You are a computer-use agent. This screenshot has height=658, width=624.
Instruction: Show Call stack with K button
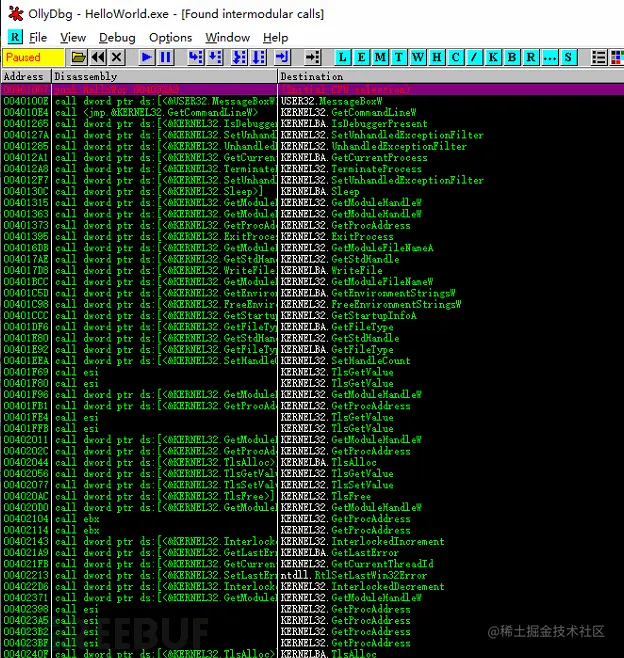(493, 57)
